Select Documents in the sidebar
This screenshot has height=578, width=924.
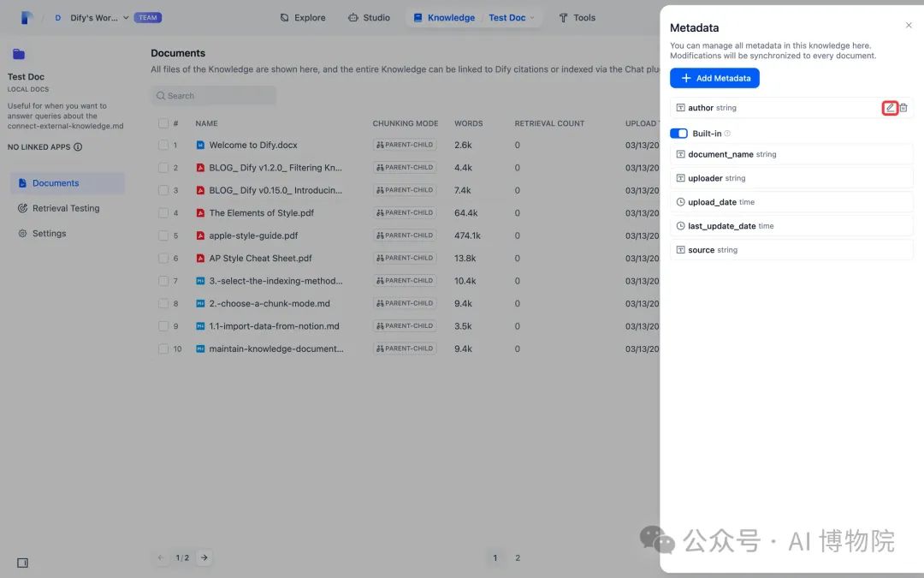coord(68,183)
